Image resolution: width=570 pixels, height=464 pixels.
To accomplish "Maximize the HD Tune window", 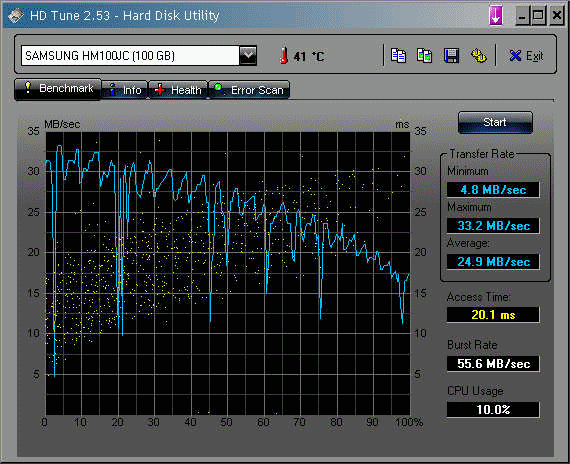I will coord(538,16).
